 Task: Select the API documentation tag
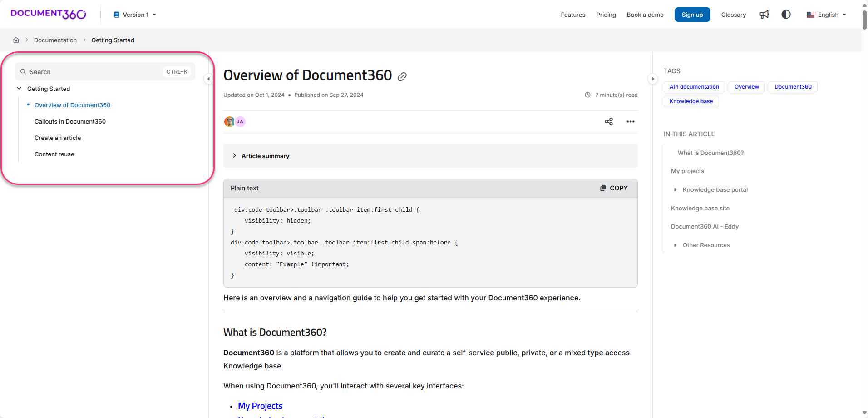[x=694, y=87]
